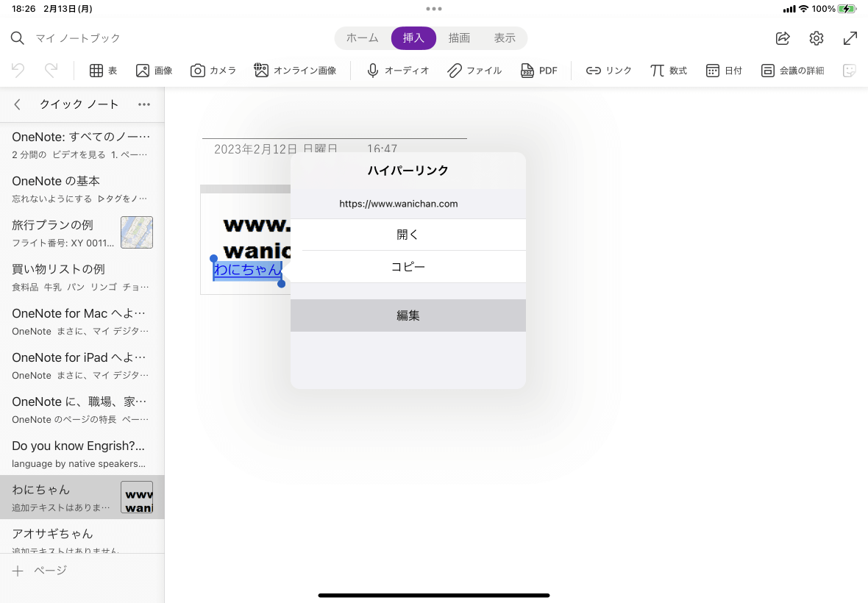The width and height of the screenshot is (868, 603).
Task: Open page 買い物リストの例
Action: tap(82, 277)
